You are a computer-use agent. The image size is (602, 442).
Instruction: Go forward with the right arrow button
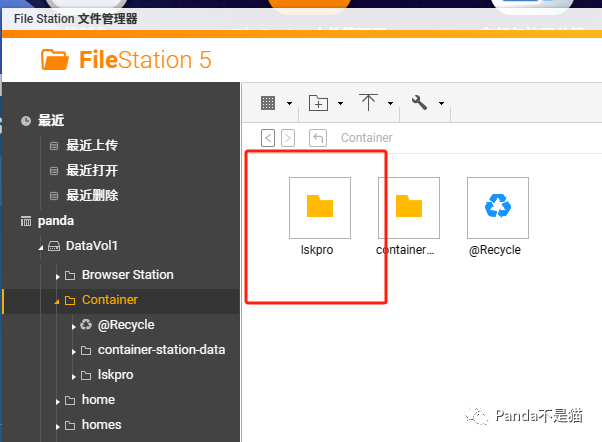tap(288, 138)
